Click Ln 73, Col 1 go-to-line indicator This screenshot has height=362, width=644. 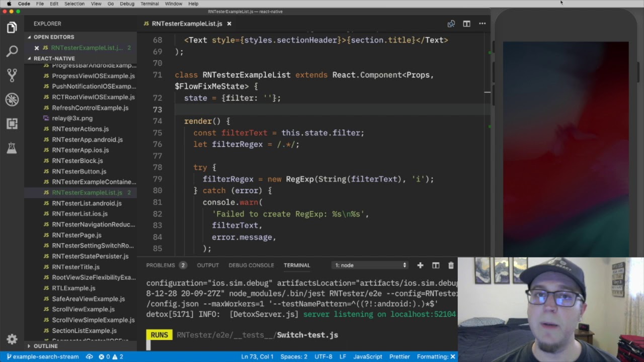[257, 356]
